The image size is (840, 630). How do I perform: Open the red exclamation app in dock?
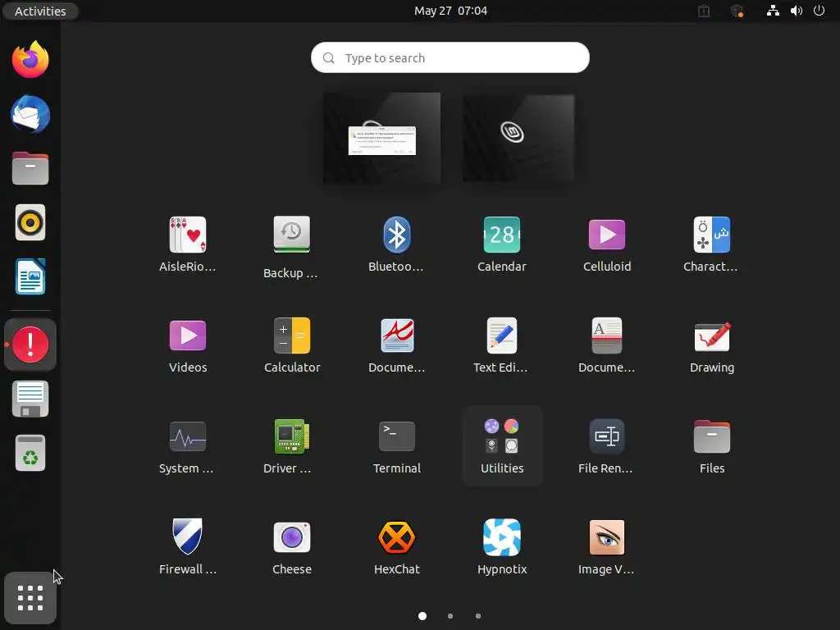30,345
